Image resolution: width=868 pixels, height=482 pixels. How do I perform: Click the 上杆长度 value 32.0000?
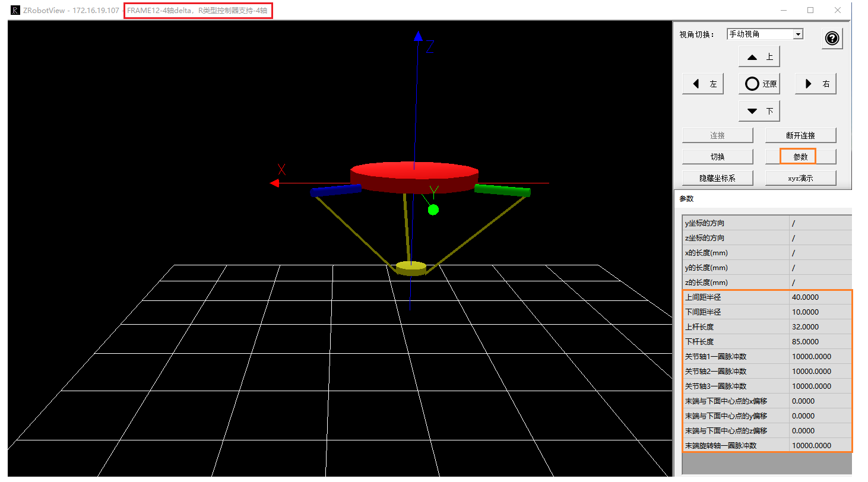(821, 326)
